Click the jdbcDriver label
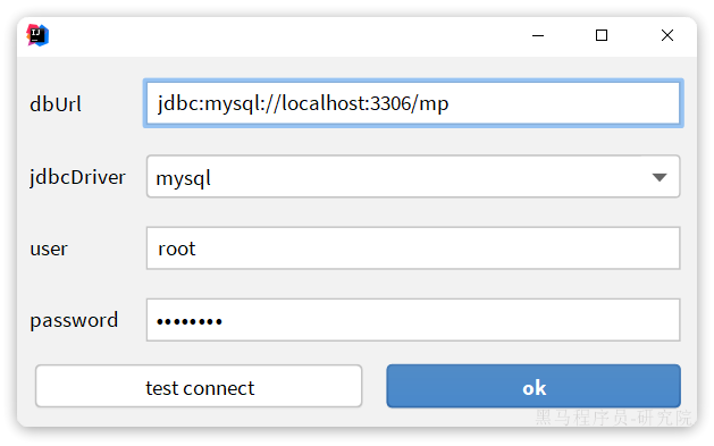 (78, 177)
